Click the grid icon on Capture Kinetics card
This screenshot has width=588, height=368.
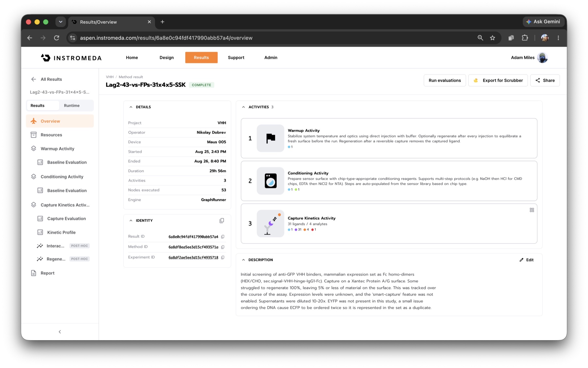pos(532,210)
